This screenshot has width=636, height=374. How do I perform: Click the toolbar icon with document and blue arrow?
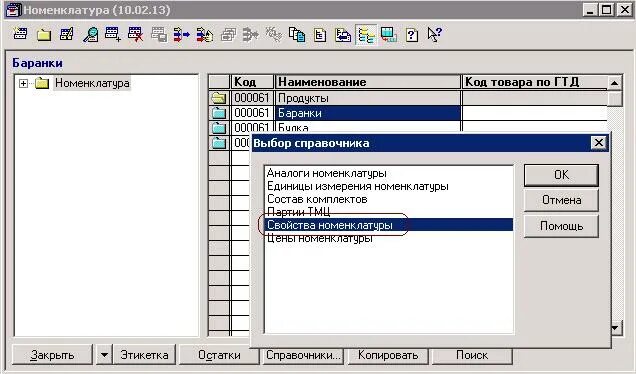click(343, 35)
